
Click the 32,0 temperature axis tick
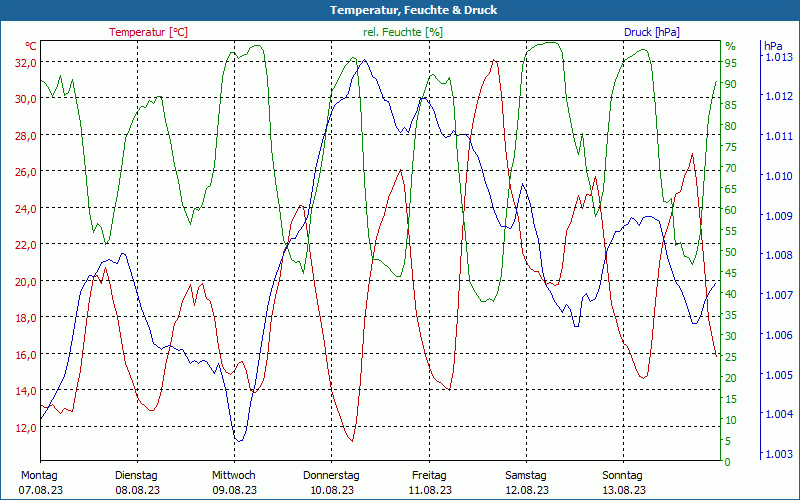pyautogui.click(x=25, y=62)
